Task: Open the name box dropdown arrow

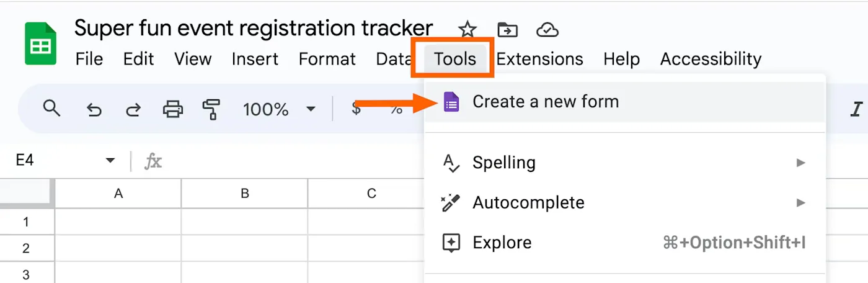Action: tap(110, 161)
